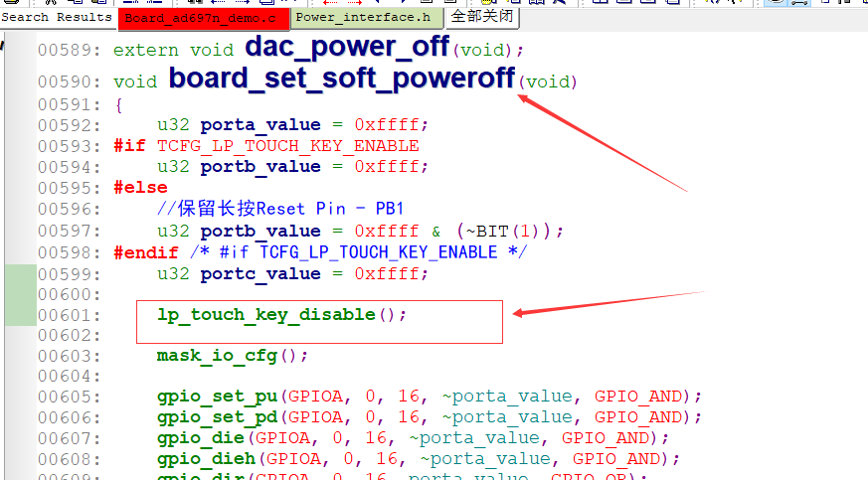
Task: Click line number 00603
Action: 70,356
